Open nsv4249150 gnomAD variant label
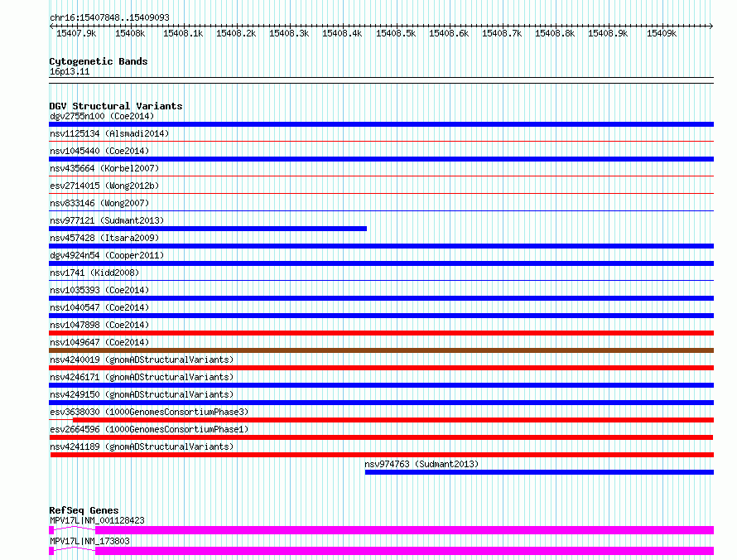 point(142,394)
